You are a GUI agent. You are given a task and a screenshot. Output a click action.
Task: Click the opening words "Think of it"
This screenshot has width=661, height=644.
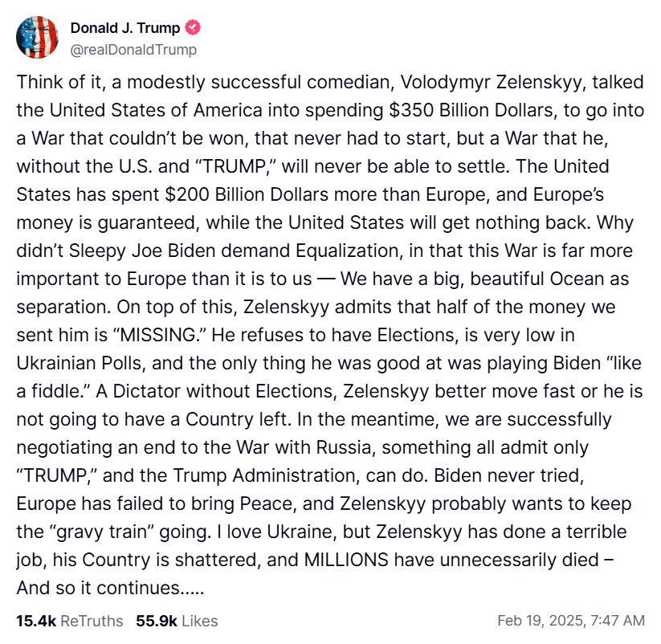point(59,82)
